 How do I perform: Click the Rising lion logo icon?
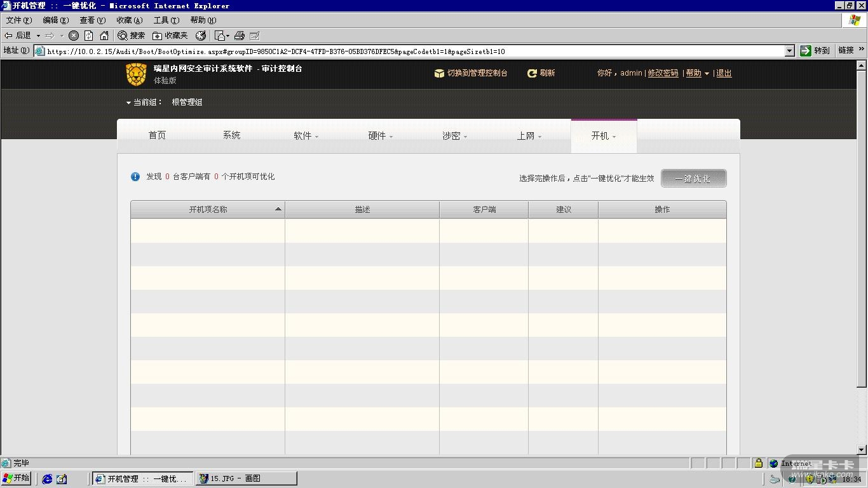coord(137,75)
